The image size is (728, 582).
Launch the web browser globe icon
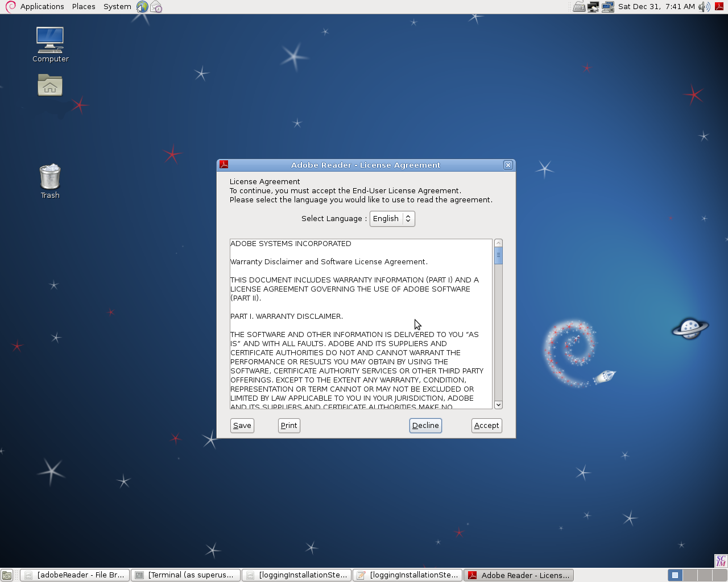142,7
